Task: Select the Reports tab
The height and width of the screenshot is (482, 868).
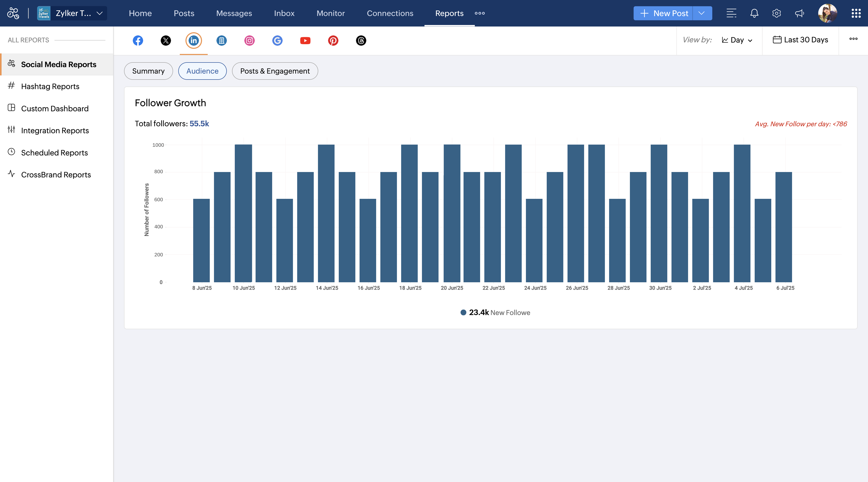Action: pos(450,13)
